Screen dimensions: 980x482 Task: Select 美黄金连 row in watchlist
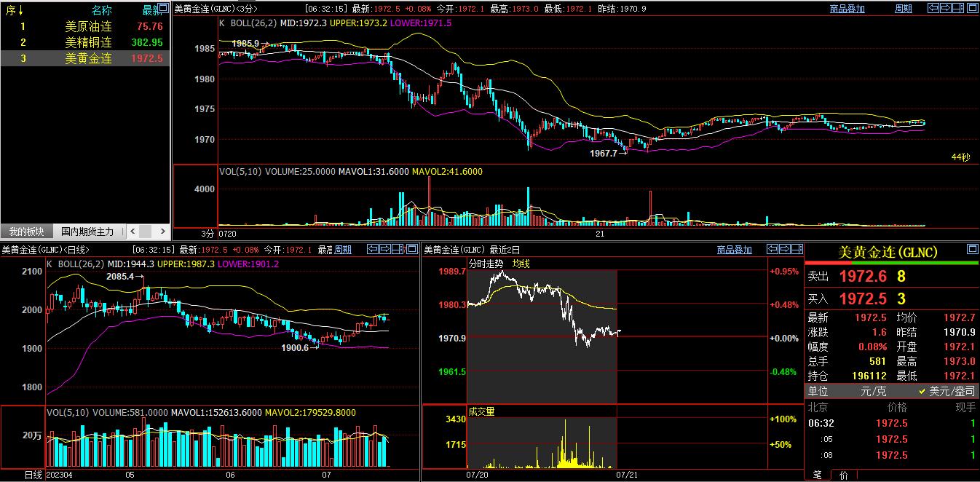85,58
